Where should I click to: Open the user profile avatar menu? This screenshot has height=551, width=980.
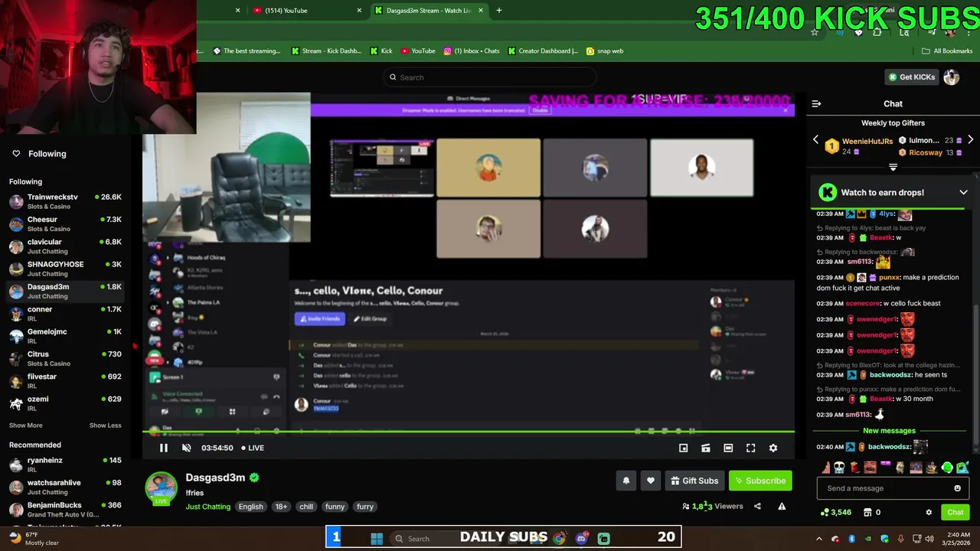coord(951,77)
